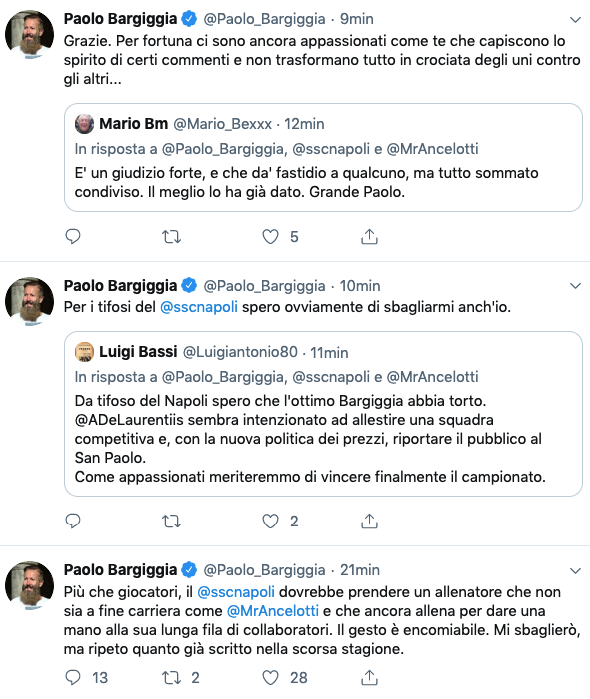
Task: Retweet the 21min Ancelotti tweet
Action: pyautogui.click(x=171, y=678)
